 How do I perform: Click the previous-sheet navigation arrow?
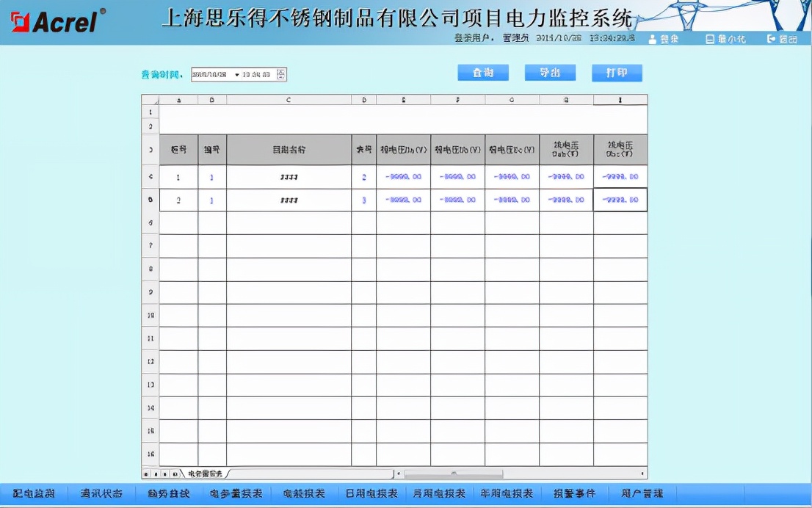(x=156, y=473)
